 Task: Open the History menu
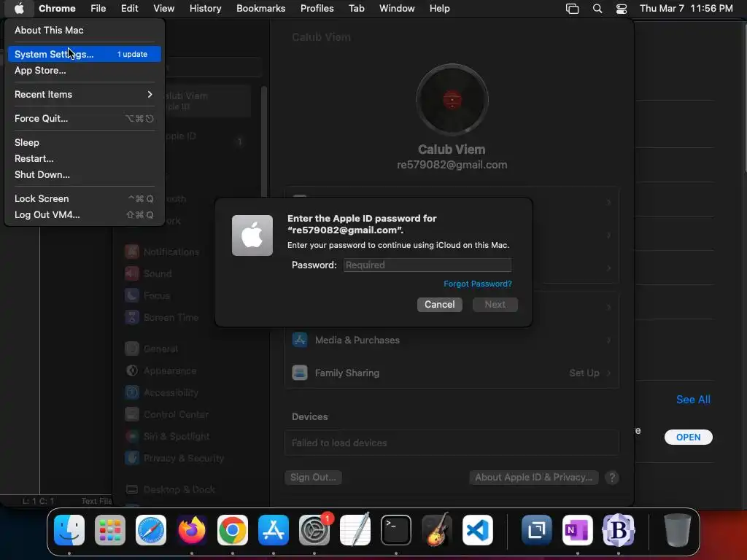[205, 8]
